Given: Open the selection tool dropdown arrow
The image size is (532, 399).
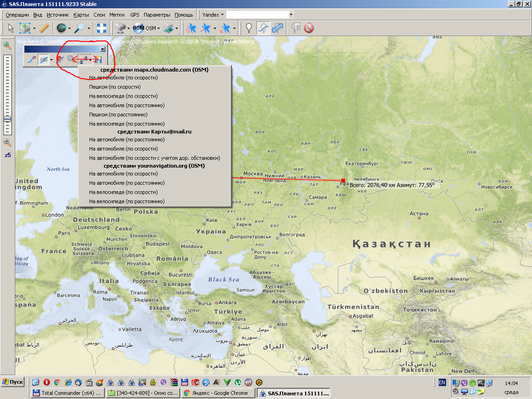Looking at the screenshot, I should click(x=34, y=29).
